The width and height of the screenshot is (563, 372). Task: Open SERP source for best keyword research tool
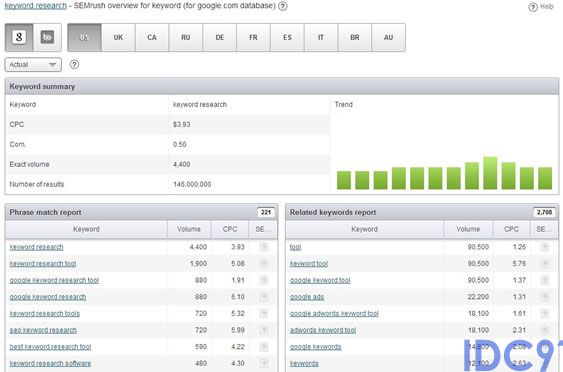264,347
